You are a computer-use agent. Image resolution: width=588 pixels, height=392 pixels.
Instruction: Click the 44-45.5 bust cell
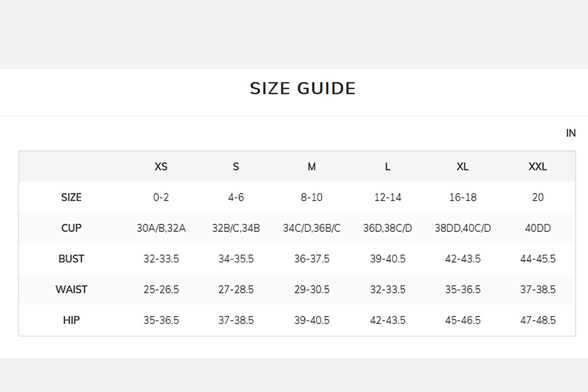tap(538, 259)
